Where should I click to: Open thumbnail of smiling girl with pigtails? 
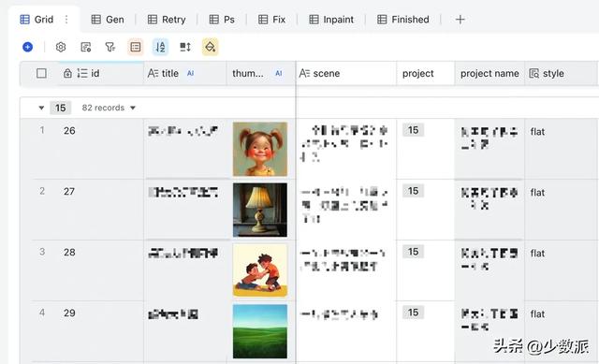point(260,149)
